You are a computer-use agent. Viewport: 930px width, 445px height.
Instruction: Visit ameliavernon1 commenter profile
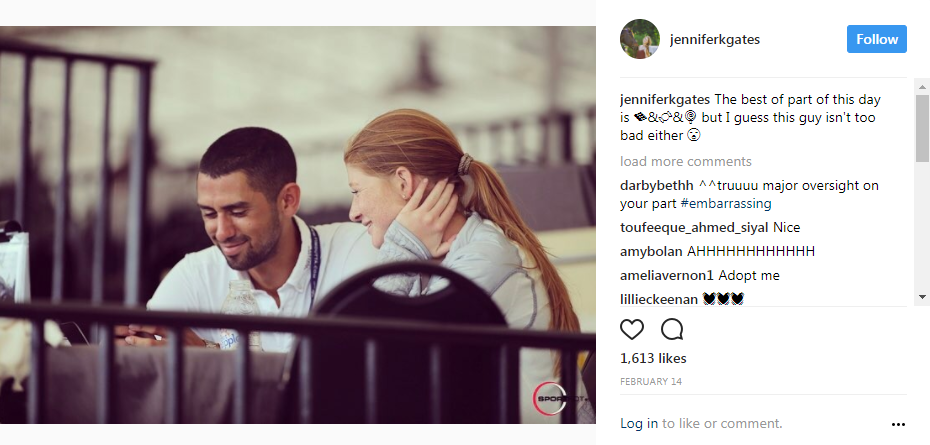(x=667, y=276)
